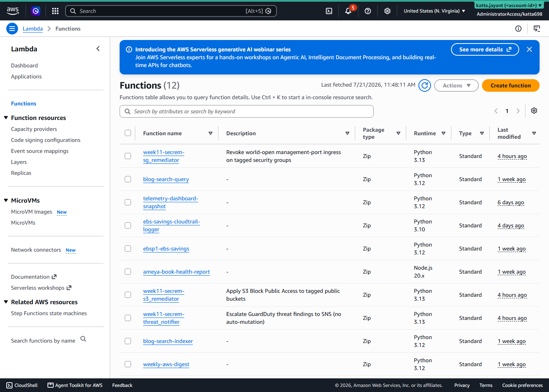Click Create function button
The width and height of the screenshot is (549, 392).
(511, 85)
